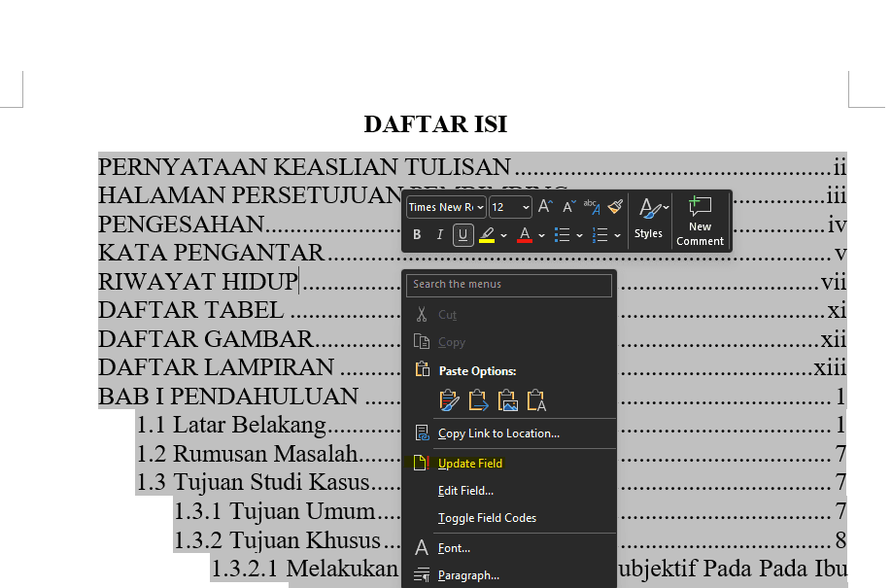The image size is (891, 588).
Task: Click KATA PENGANTAR contents entry
Action: 211,253
